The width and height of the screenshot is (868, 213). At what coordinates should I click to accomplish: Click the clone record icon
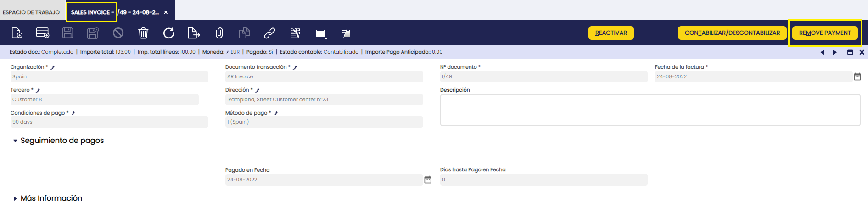[x=245, y=33]
